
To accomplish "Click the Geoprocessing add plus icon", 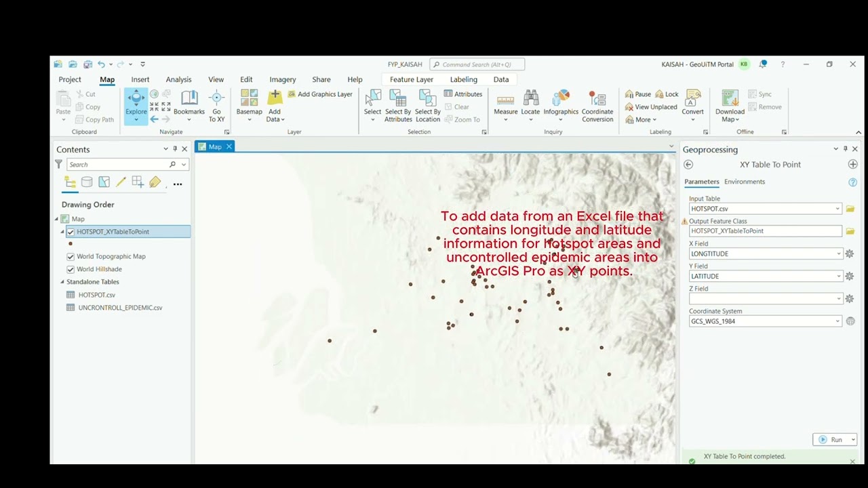I will point(853,165).
